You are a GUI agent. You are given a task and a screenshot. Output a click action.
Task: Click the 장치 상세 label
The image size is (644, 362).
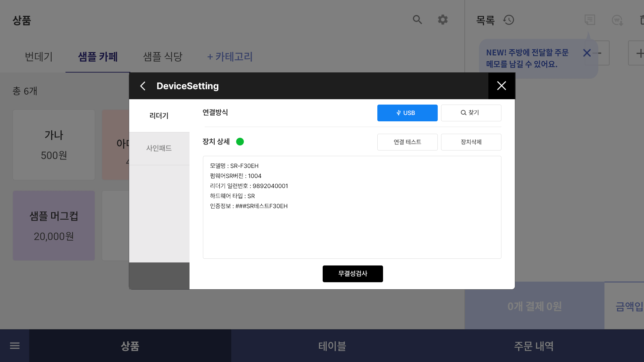(216, 142)
